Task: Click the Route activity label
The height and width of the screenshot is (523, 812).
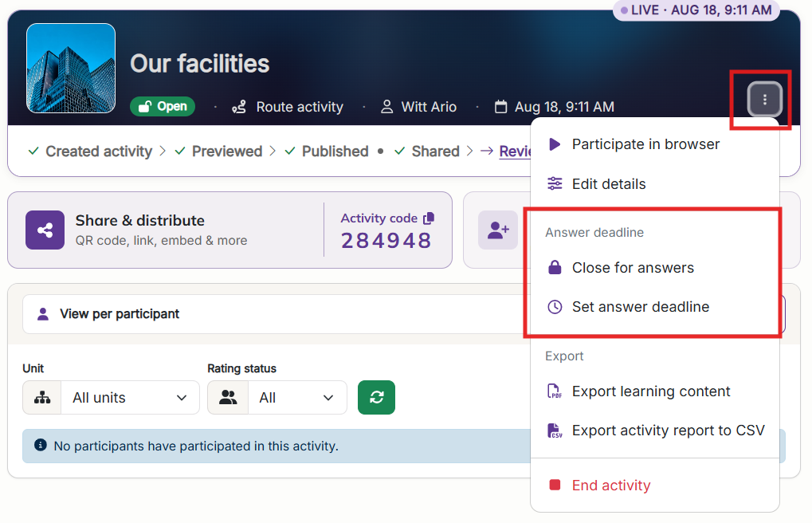Action: click(300, 107)
